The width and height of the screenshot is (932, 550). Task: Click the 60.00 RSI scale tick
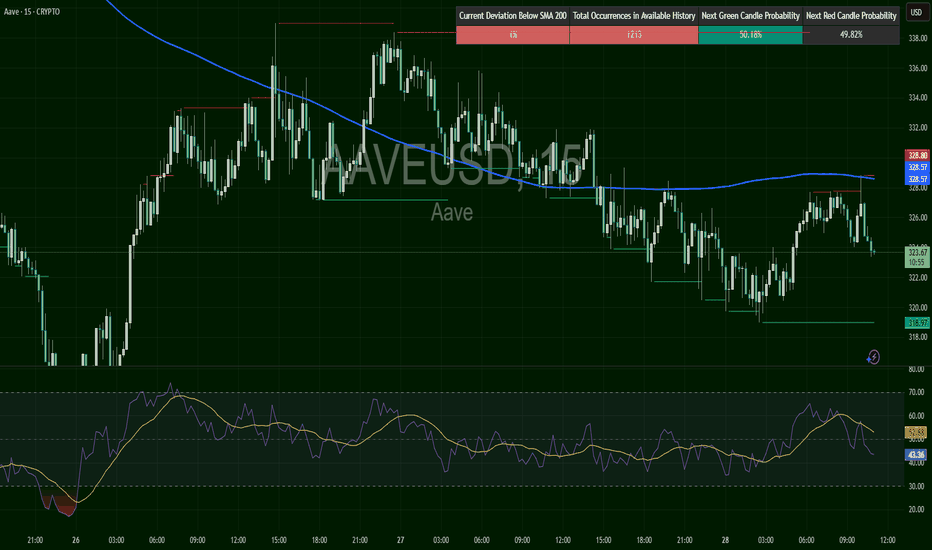pyautogui.click(x=916, y=416)
